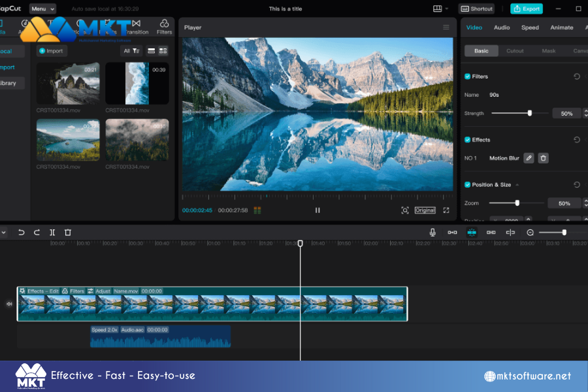This screenshot has width=588, height=392.
Task: Open the audio level meter icon
Action: [257, 210]
